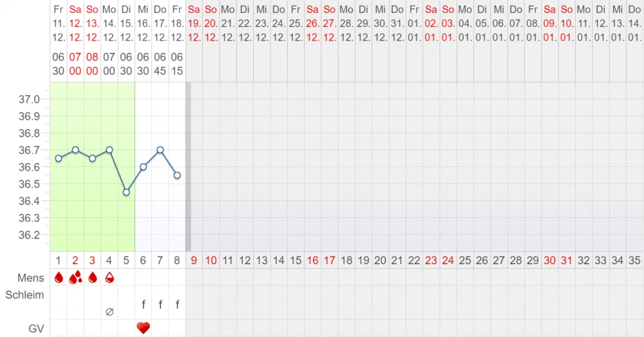The height and width of the screenshot is (337, 644).
Task: Click the 37.0 temperature axis label
Action: coord(29,99)
